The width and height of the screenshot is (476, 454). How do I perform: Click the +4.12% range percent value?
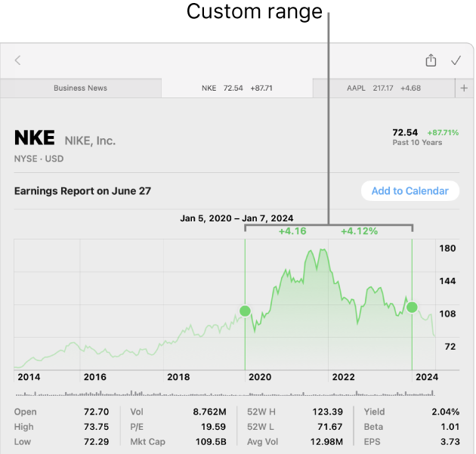point(359,231)
